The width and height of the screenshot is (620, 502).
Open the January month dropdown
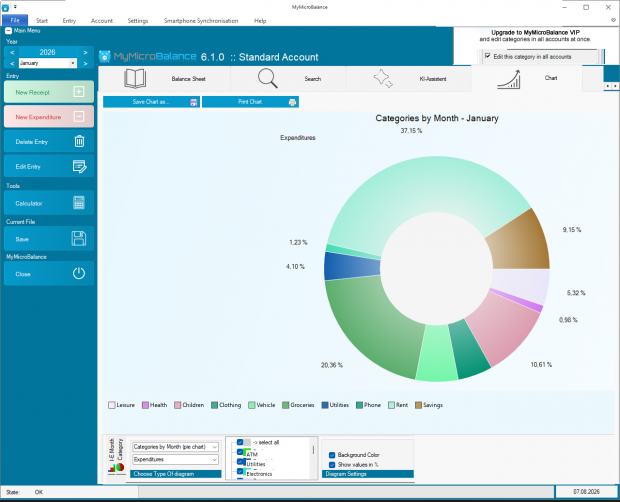73,63
